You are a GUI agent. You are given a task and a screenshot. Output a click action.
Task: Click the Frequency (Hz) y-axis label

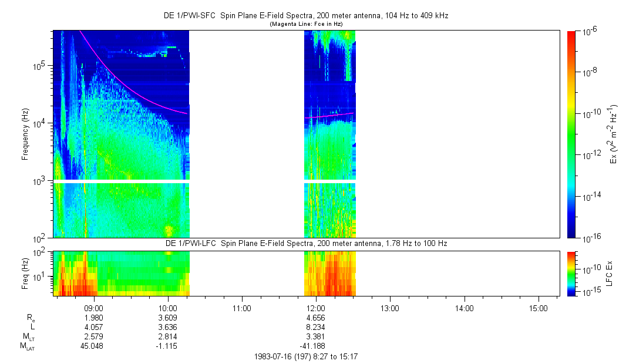point(25,134)
